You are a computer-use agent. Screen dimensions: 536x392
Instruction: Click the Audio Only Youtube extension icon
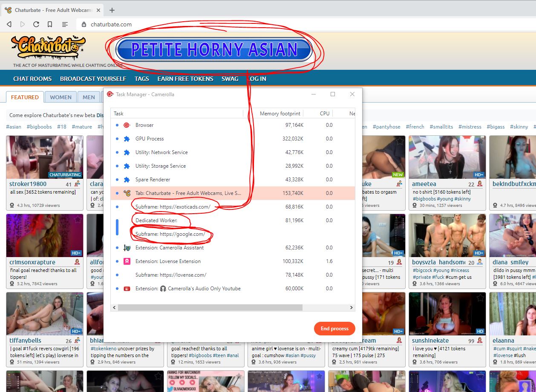click(x=127, y=289)
